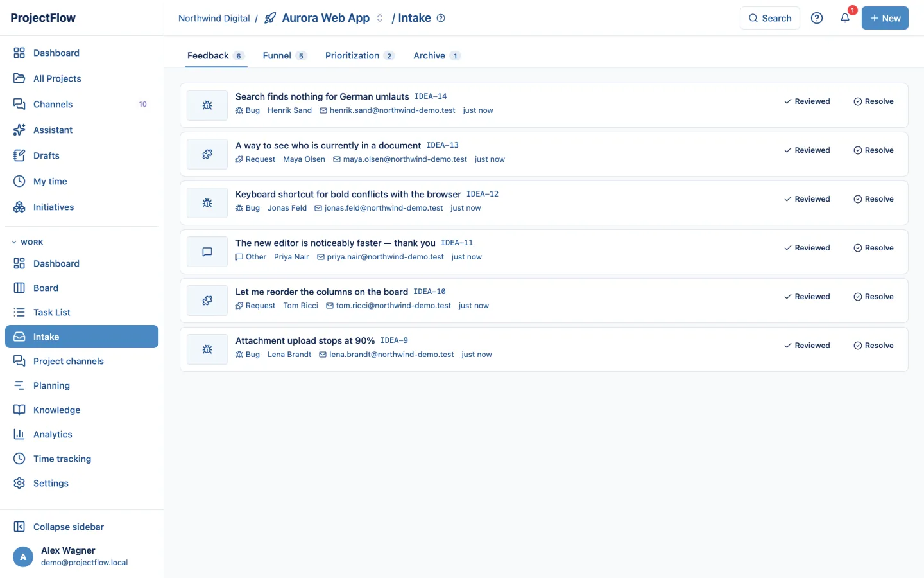Viewport: 924px width, 578px height.
Task: Mark IDEA-14 as Reviewed
Action: 807,101
